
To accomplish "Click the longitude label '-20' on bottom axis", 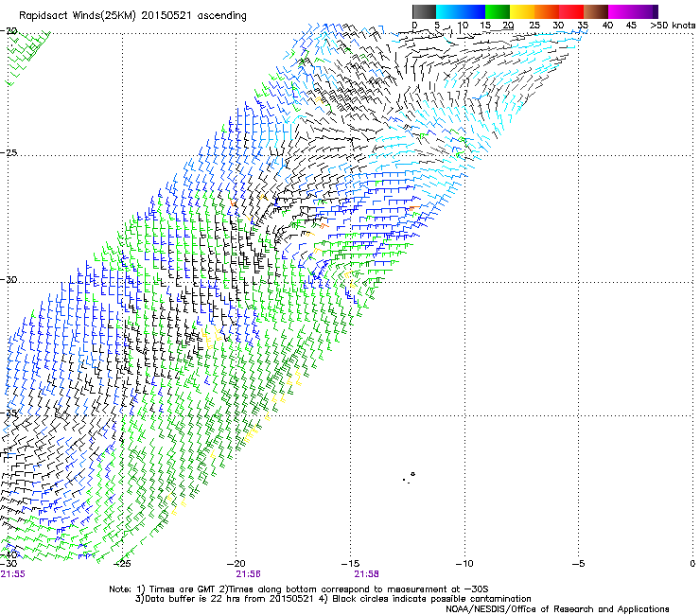I will [x=236, y=564].
